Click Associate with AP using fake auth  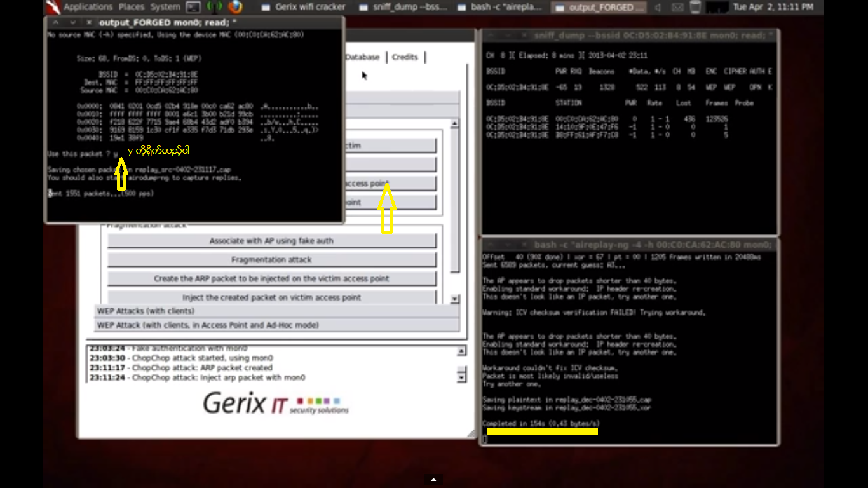[x=271, y=241]
